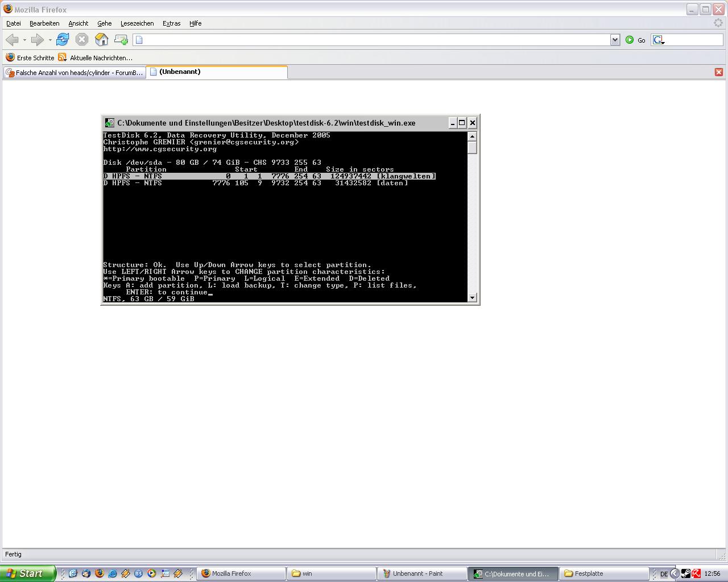Image resolution: width=728 pixels, height=582 pixels.
Task: Click the http://www.cgsecurity.org text
Action: [x=160, y=149]
